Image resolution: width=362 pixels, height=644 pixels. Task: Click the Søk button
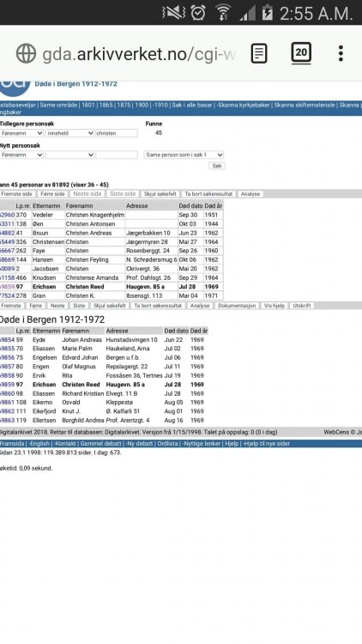[x=217, y=166]
